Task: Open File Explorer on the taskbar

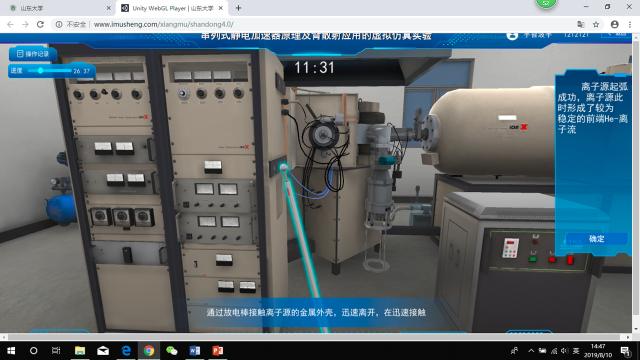Action: coord(80,351)
